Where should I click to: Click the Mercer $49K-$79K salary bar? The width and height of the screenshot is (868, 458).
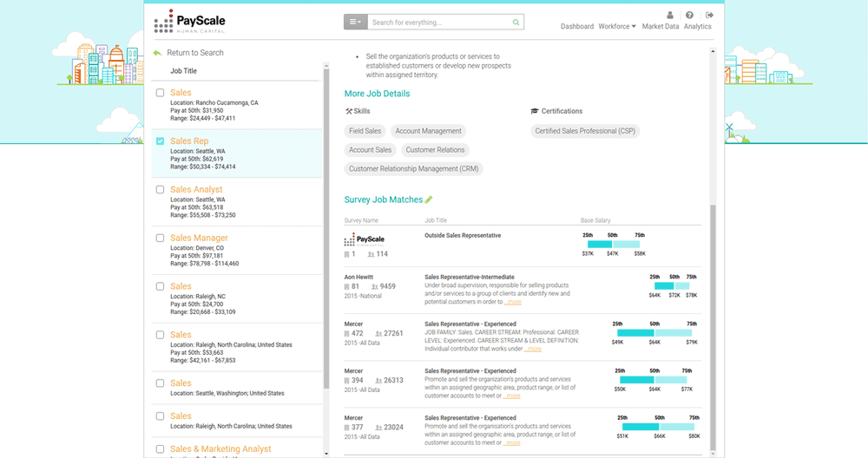click(654, 333)
